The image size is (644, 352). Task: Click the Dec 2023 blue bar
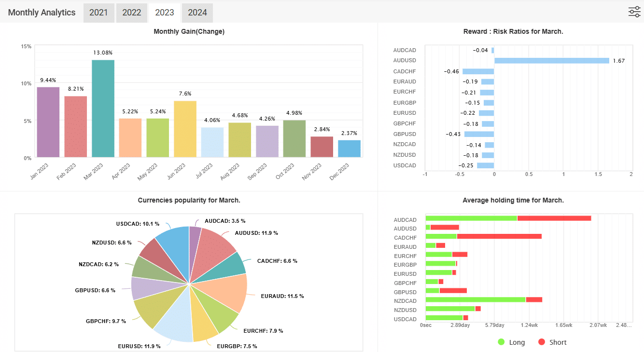(349, 149)
